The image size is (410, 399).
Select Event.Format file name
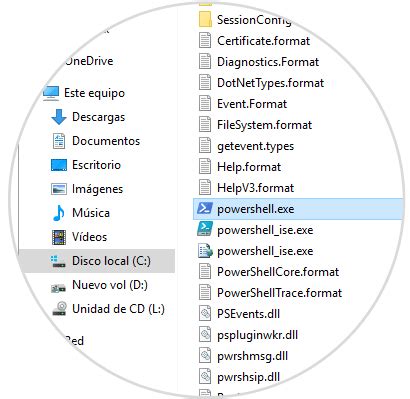[252, 104]
